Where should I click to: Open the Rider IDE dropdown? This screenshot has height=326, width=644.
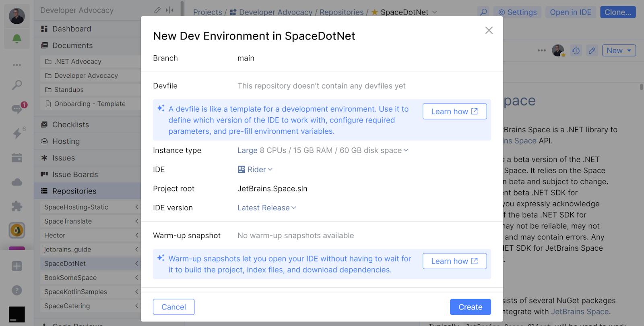255,170
